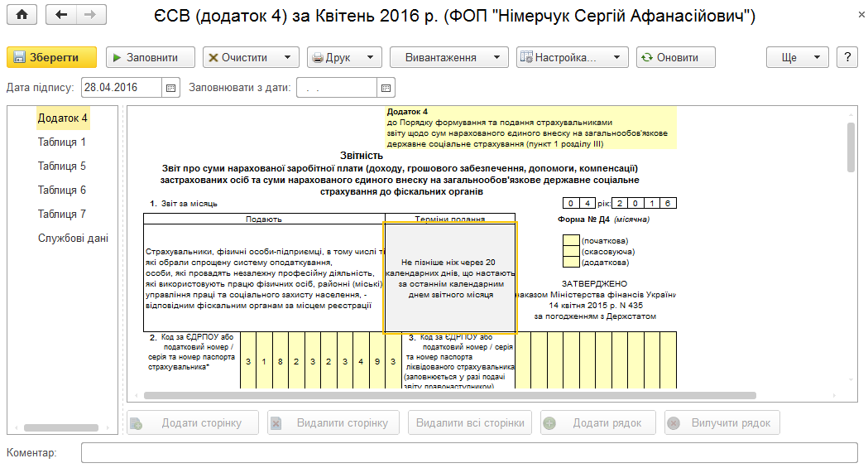Click the horizontal scrollbar under the form
This screenshot has width=868, height=468.
[x=450, y=395]
